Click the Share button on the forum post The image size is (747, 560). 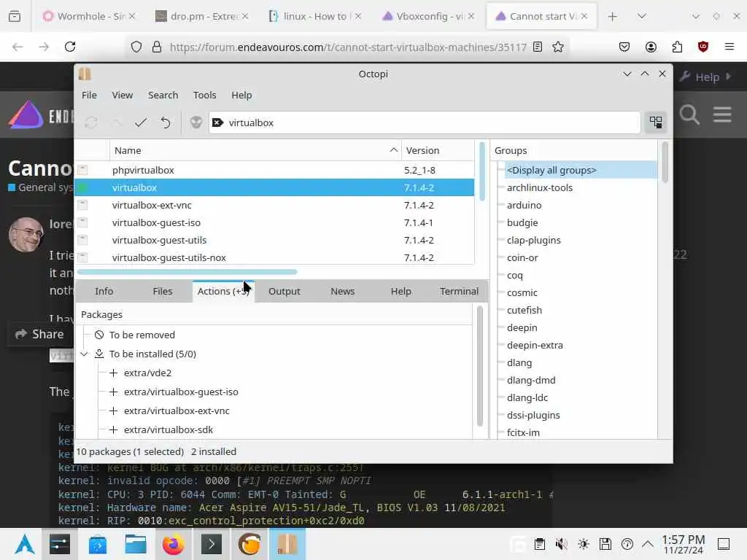tap(40, 334)
